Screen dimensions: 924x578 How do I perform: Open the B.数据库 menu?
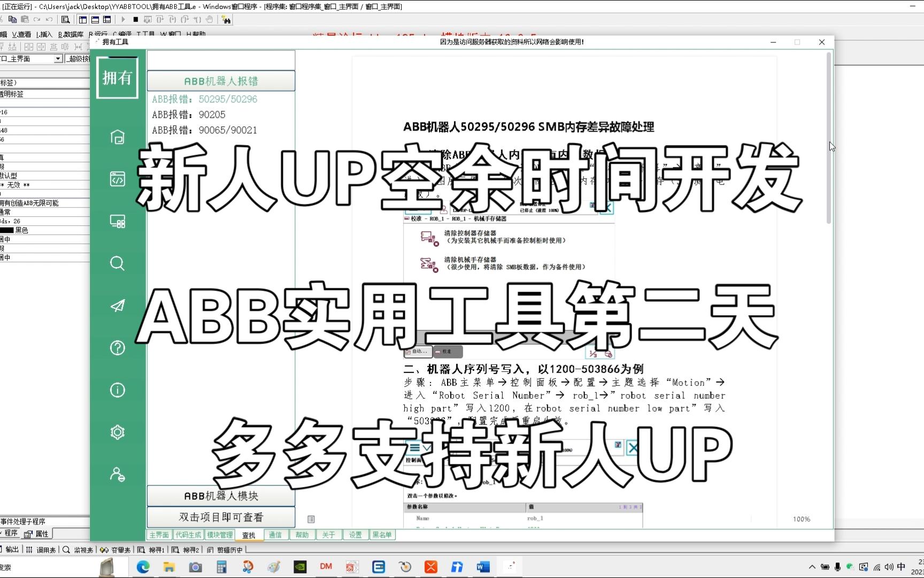pyautogui.click(x=71, y=34)
